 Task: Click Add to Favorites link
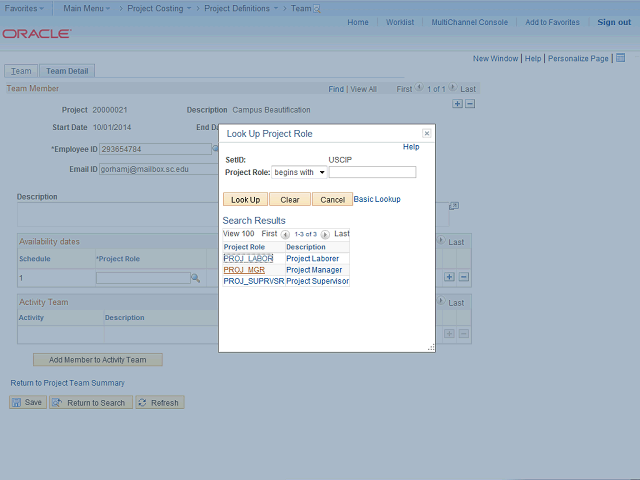click(552, 22)
